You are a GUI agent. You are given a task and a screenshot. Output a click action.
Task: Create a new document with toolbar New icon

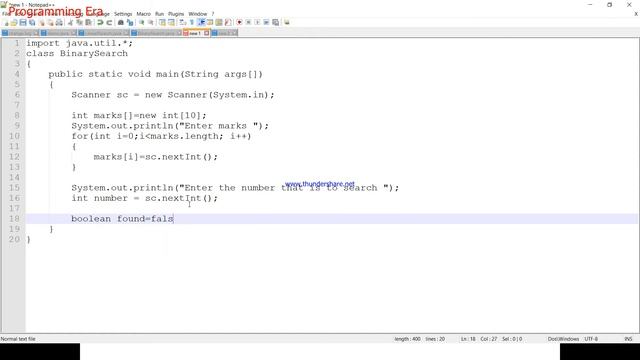pyautogui.click(x=6, y=22)
